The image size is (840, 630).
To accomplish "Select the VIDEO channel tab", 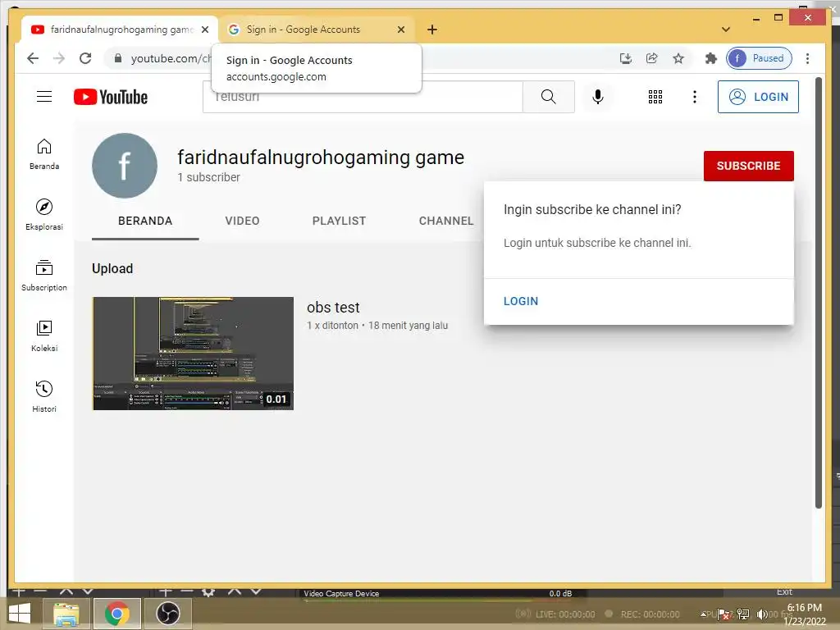I will 242,221.
